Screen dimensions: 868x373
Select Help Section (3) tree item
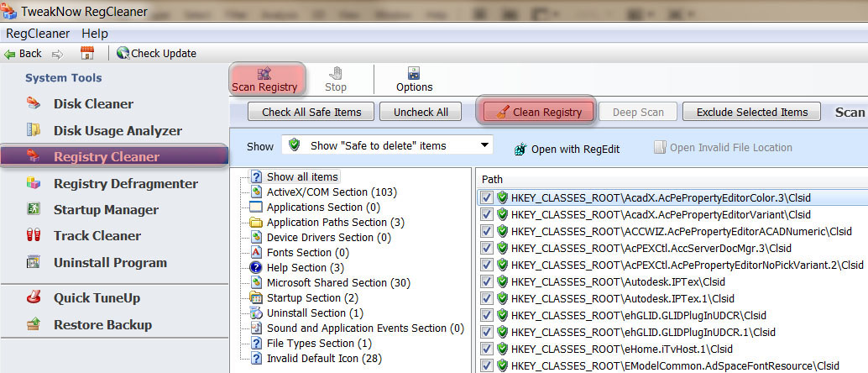[305, 268]
